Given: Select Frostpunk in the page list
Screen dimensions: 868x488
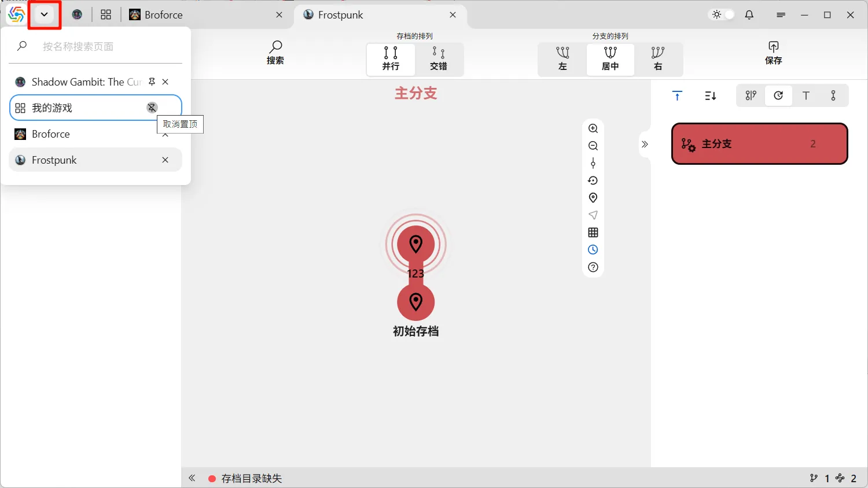Looking at the screenshot, I should (x=87, y=160).
